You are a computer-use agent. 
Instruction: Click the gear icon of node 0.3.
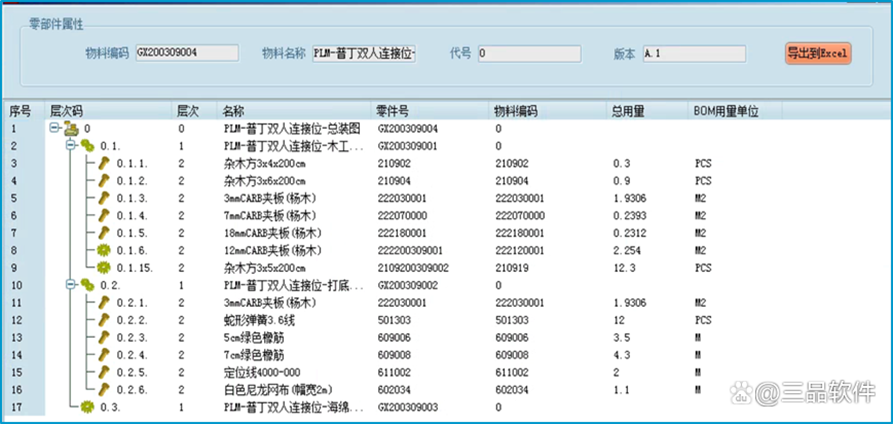88,407
